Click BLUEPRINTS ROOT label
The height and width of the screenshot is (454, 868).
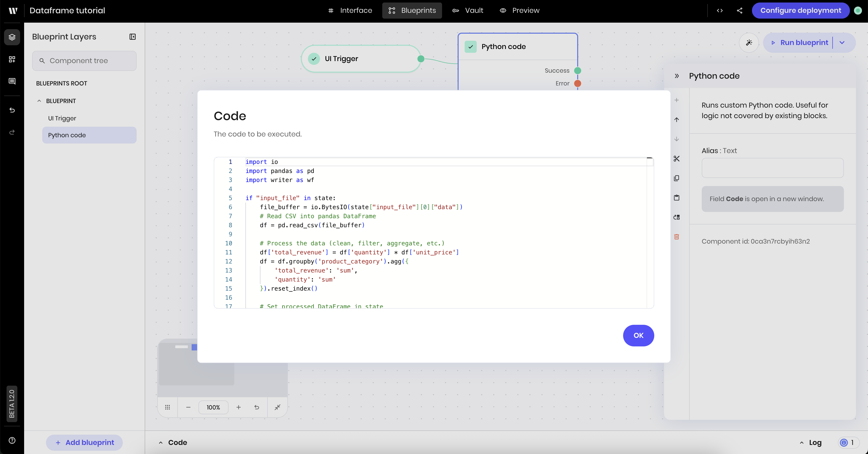click(61, 83)
